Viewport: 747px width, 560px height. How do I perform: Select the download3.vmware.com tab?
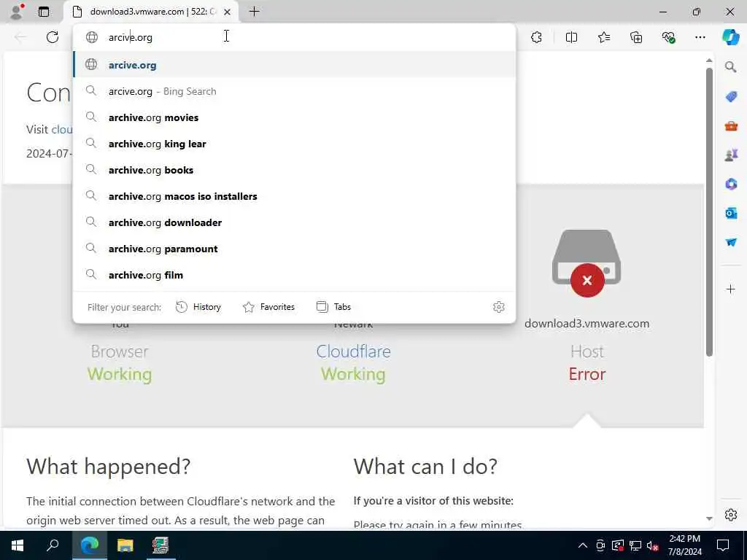pos(150,12)
